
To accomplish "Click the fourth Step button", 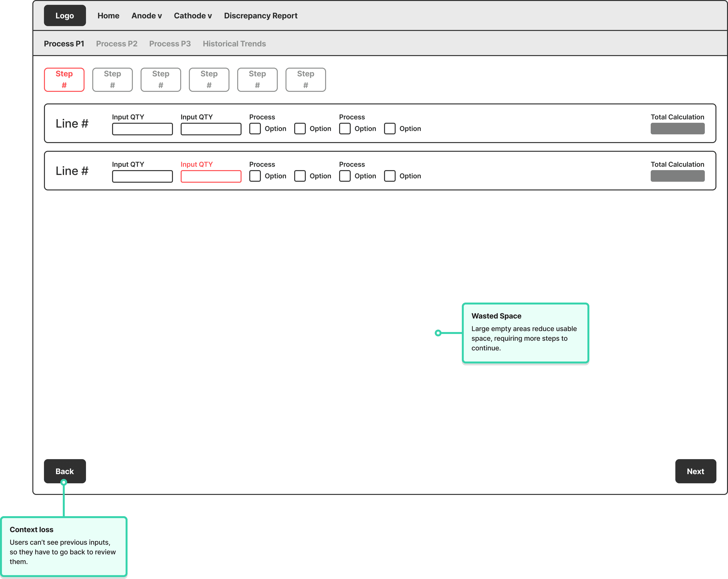I will (x=209, y=80).
